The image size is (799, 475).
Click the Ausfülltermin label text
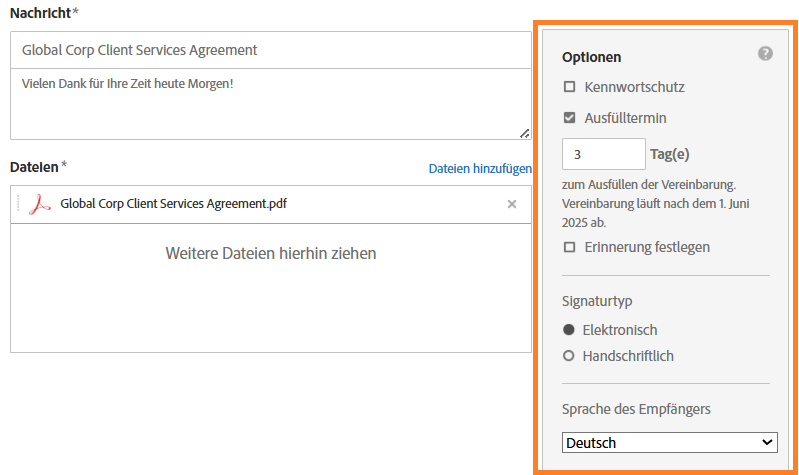[625, 118]
